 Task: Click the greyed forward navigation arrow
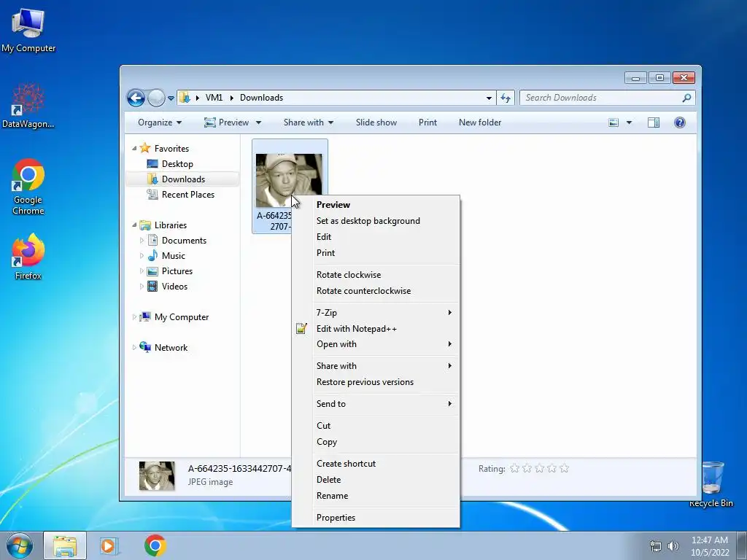tap(156, 98)
